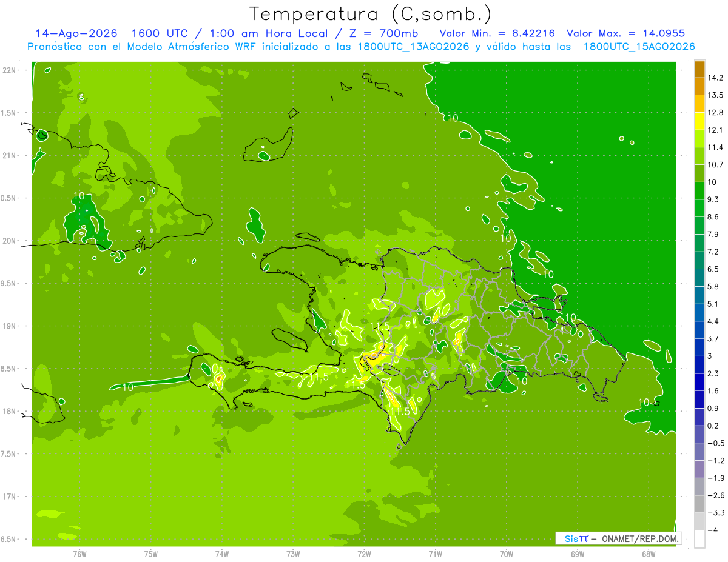Click the "69W" longitude axis label
Screen dimensions: 728x562
(x=578, y=554)
